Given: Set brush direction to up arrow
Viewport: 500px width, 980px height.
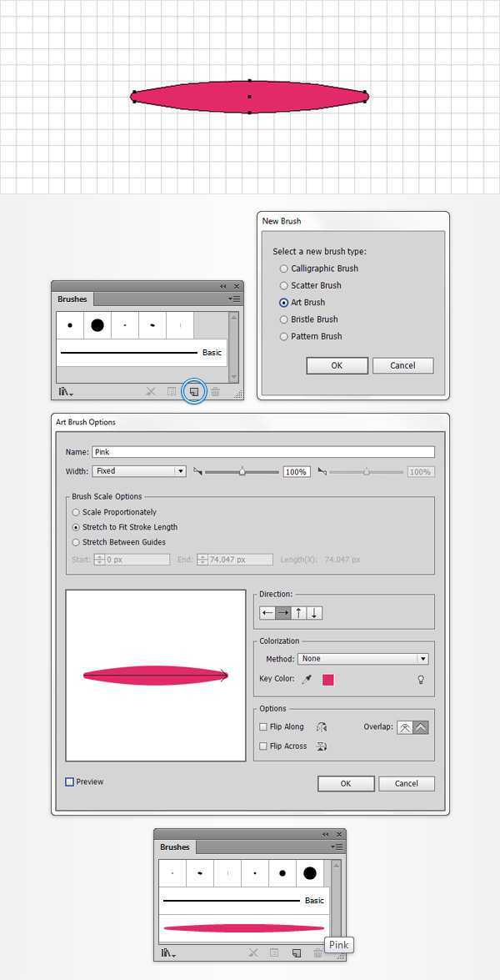Looking at the screenshot, I should (299, 613).
